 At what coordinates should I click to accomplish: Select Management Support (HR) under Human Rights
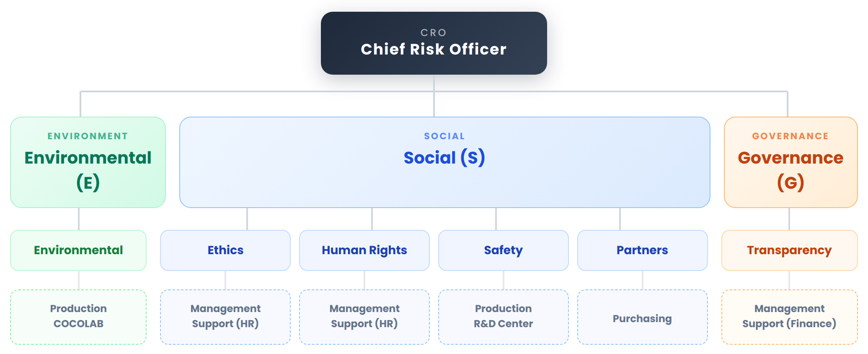(x=364, y=317)
